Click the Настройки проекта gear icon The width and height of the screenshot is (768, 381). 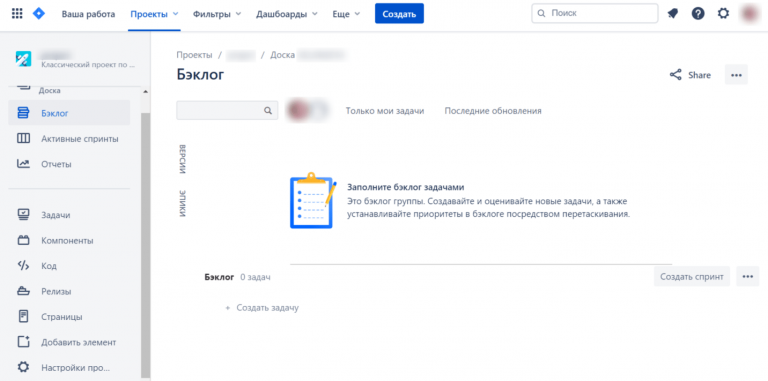24,367
